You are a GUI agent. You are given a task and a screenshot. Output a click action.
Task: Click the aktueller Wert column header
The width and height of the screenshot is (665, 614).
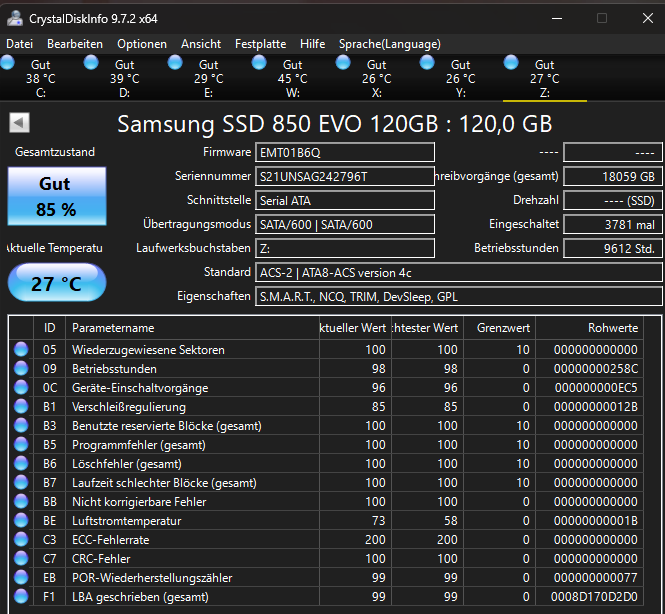point(355,328)
